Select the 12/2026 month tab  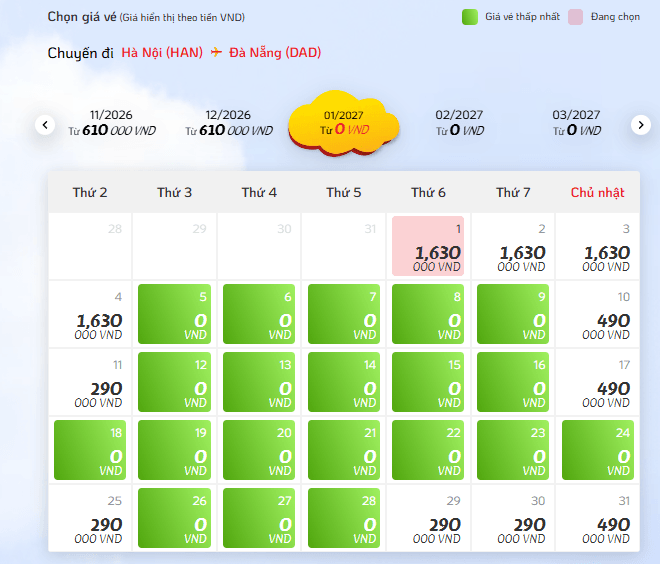pos(229,123)
